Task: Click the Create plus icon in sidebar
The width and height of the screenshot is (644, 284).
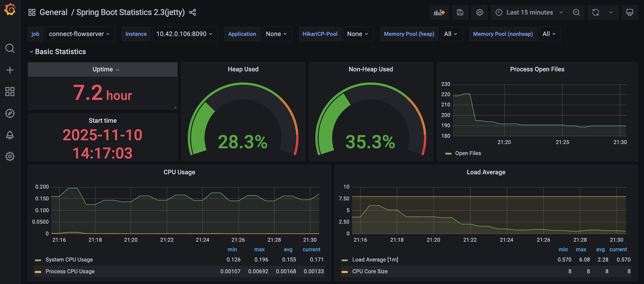Action: tap(10, 70)
